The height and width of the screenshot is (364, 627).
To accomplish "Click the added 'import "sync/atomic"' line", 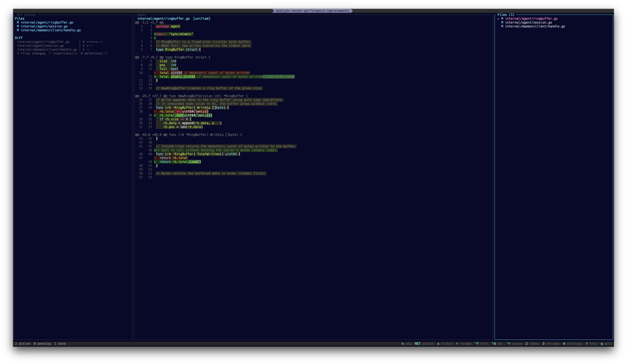I will pyautogui.click(x=174, y=34).
